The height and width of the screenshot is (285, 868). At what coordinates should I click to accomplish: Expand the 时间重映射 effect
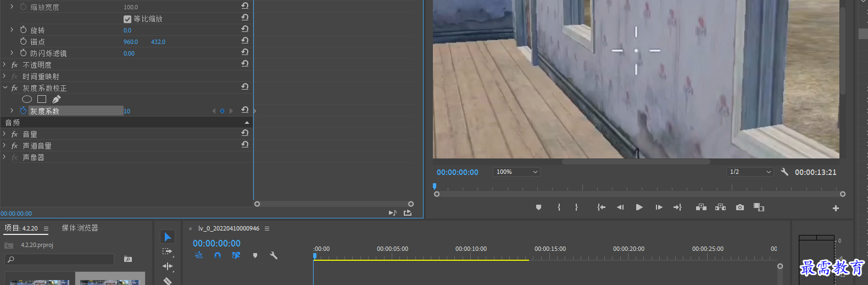[4, 76]
